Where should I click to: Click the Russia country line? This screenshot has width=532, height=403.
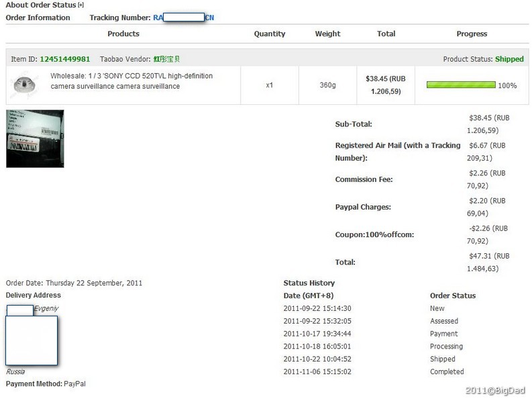click(x=15, y=371)
